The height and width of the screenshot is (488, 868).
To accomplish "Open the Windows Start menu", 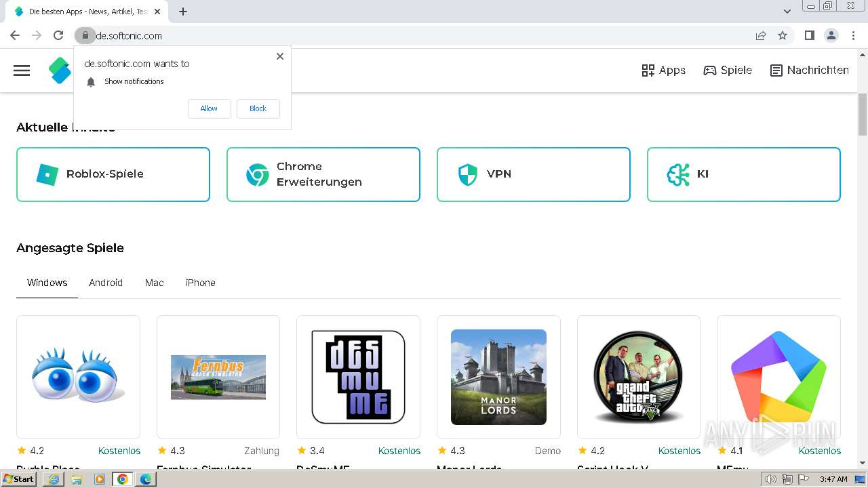I will click(19, 479).
